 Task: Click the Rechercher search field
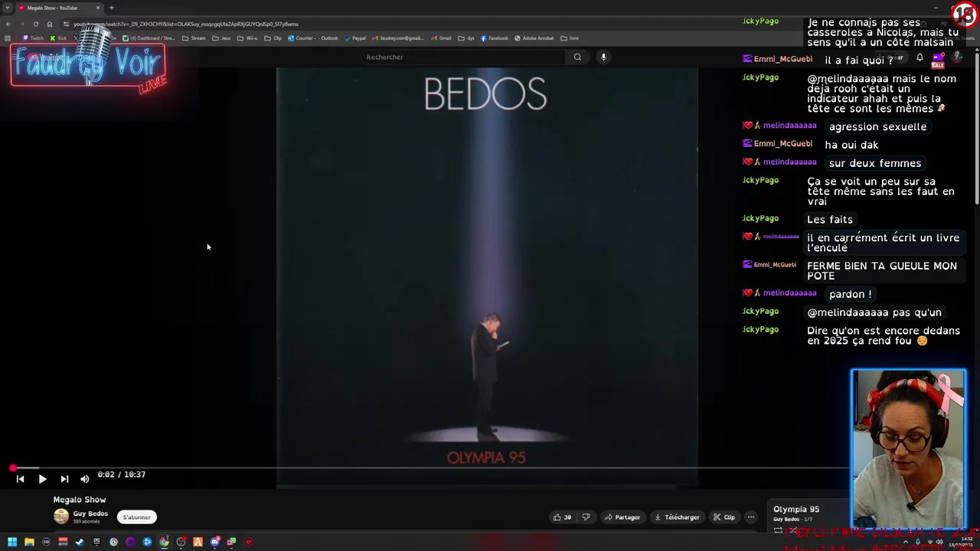tap(463, 57)
